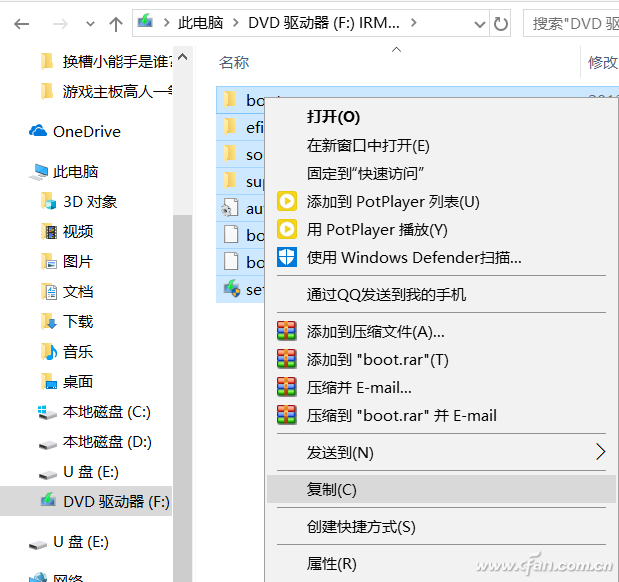Click the 音乐 music note folder icon
Viewport: 619px width, 582px height.
49,351
